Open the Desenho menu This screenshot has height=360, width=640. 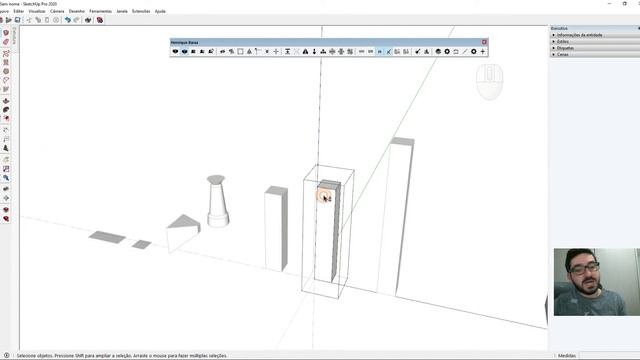77,11
